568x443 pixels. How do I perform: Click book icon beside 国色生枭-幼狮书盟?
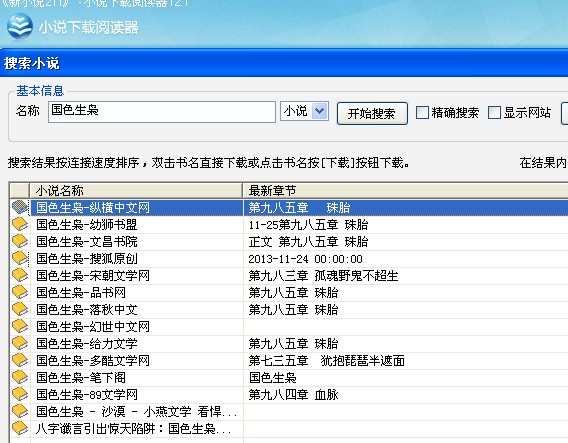tap(20, 224)
